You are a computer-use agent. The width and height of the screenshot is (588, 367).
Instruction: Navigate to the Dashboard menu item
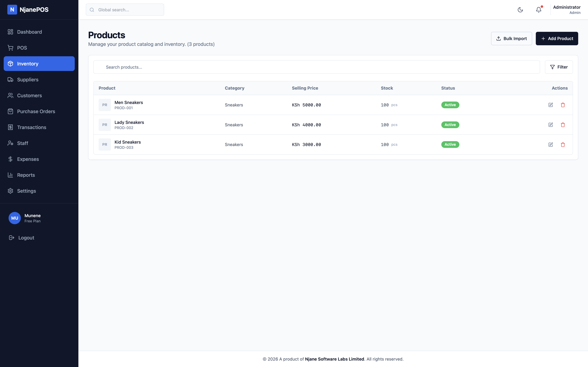click(29, 32)
